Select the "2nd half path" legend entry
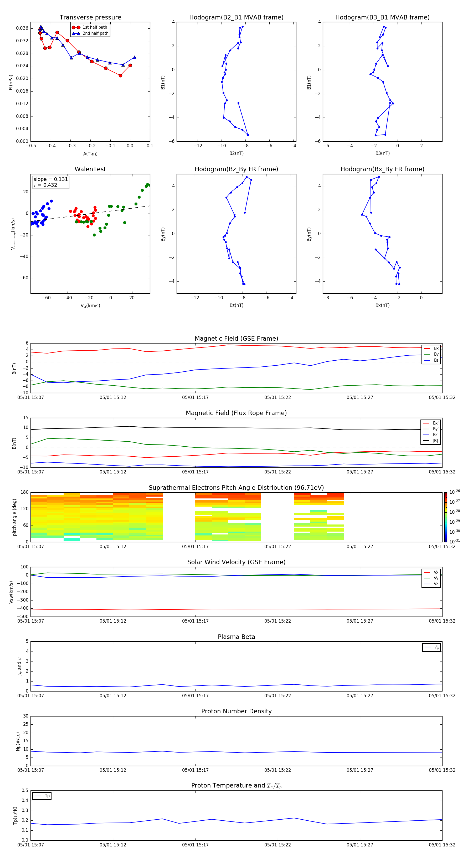 91,33
